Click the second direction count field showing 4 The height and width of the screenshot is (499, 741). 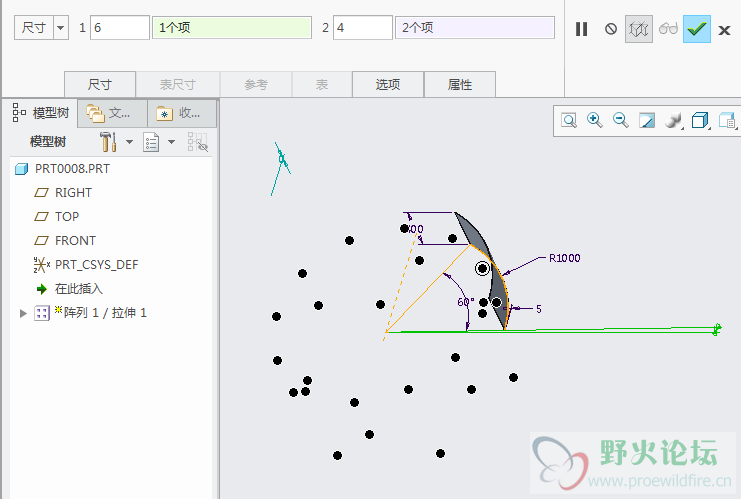pyautogui.click(x=362, y=27)
